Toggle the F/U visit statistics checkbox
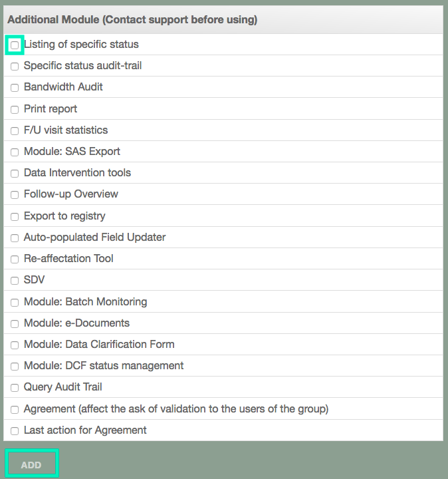The width and height of the screenshot is (448, 479). coord(15,130)
